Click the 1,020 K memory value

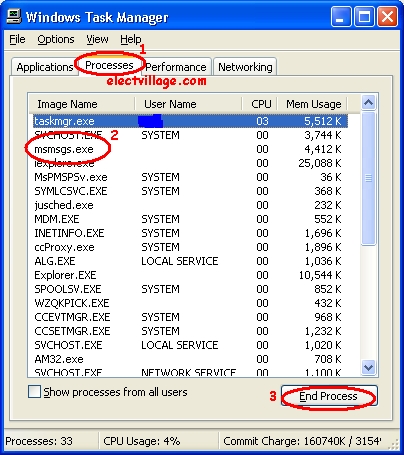point(323,345)
